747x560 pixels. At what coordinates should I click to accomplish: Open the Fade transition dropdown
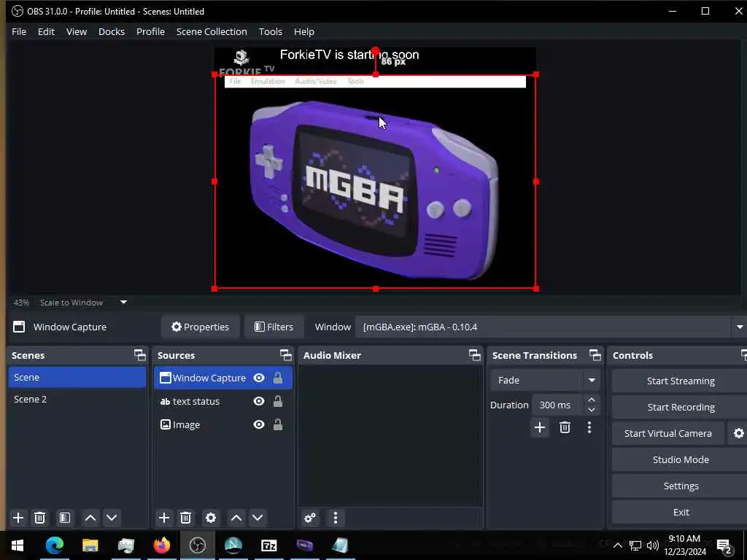[x=592, y=380]
